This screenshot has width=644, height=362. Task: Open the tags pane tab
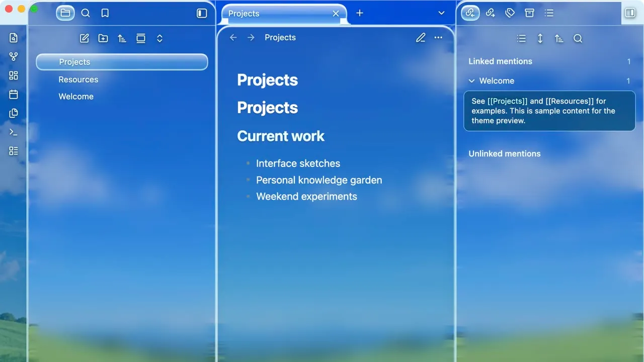coord(510,13)
